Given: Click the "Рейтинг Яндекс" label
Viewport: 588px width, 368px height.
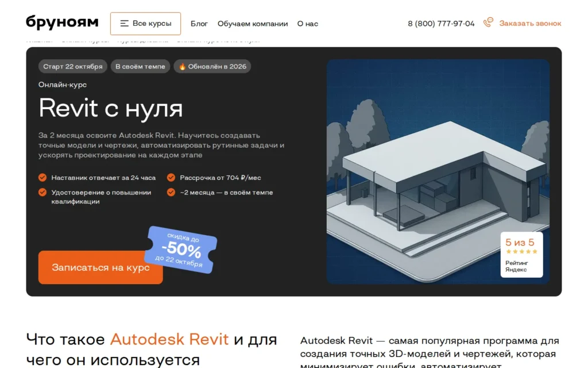Looking at the screenshot, I should [516, 266].
